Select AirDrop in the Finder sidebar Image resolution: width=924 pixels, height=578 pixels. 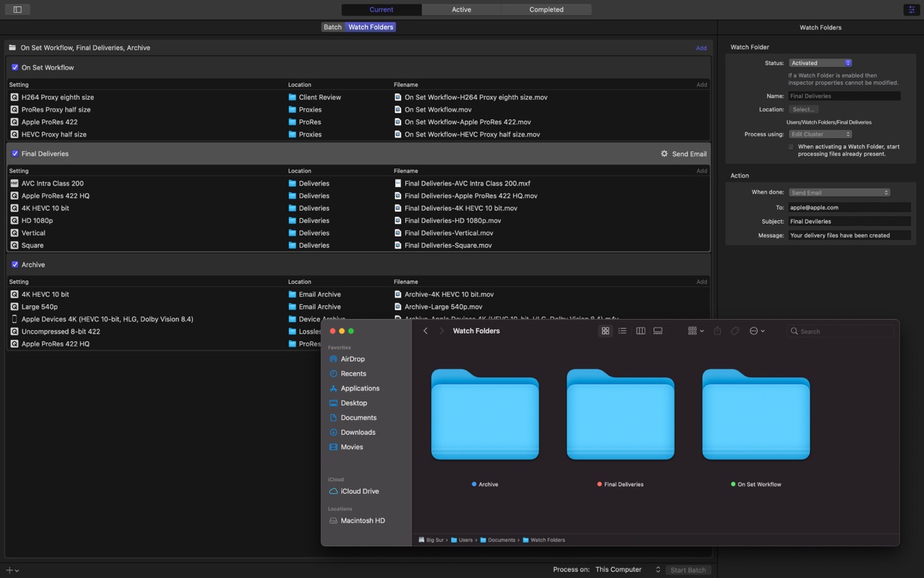pos(352,359)
